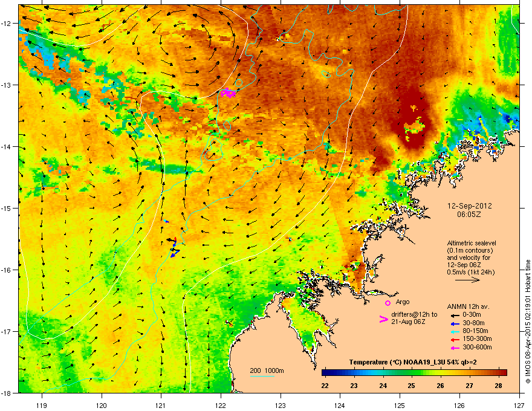
Task: Click the magenta 300-600m legend arrow
Action: (455, 348)
